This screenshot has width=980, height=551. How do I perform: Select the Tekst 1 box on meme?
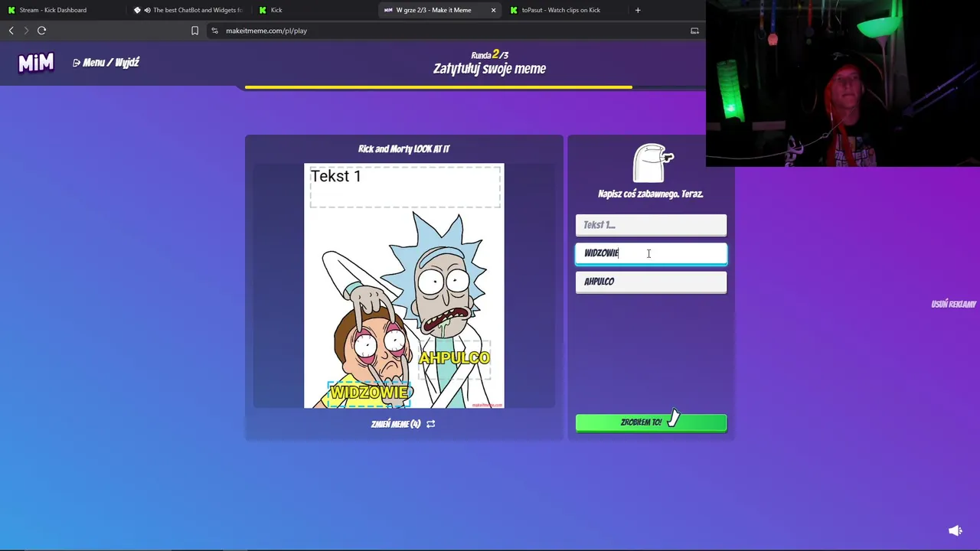click(405, 187)
